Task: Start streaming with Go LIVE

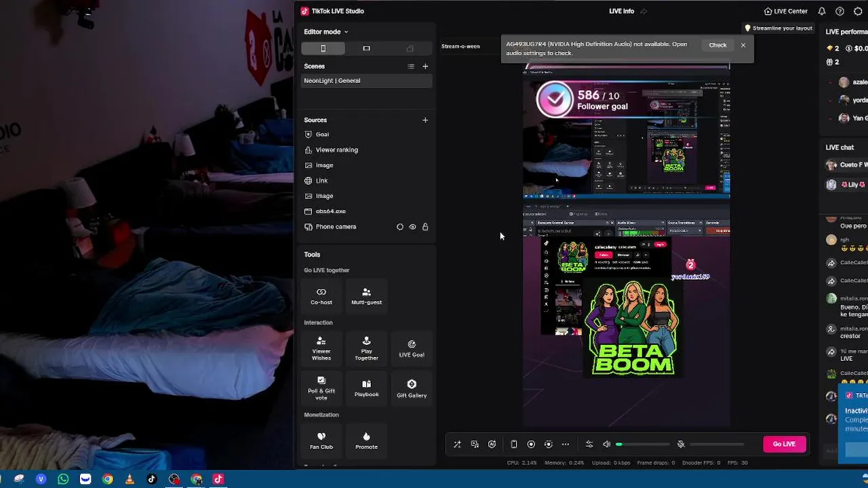Action: (x=784, y=444)
